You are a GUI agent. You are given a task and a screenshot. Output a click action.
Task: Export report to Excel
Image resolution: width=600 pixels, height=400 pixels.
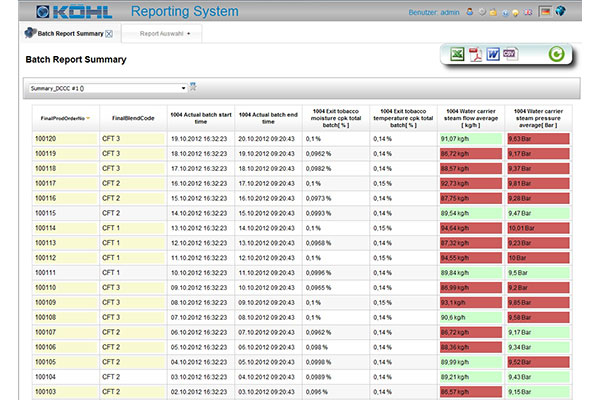(x=458, y=55)
